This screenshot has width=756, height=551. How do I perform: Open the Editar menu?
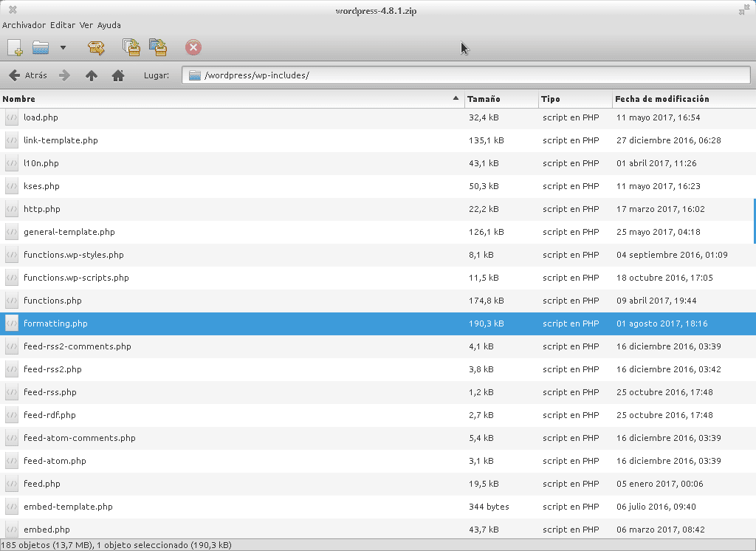click(63, 25)
